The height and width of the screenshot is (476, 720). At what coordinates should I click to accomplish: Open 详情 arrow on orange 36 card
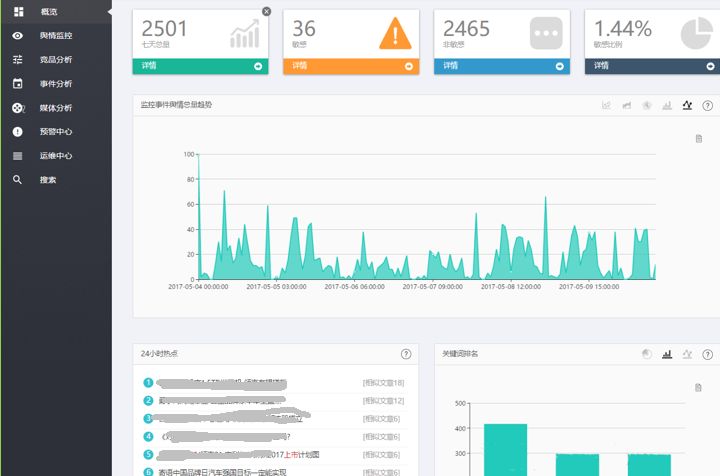(409, 66)
